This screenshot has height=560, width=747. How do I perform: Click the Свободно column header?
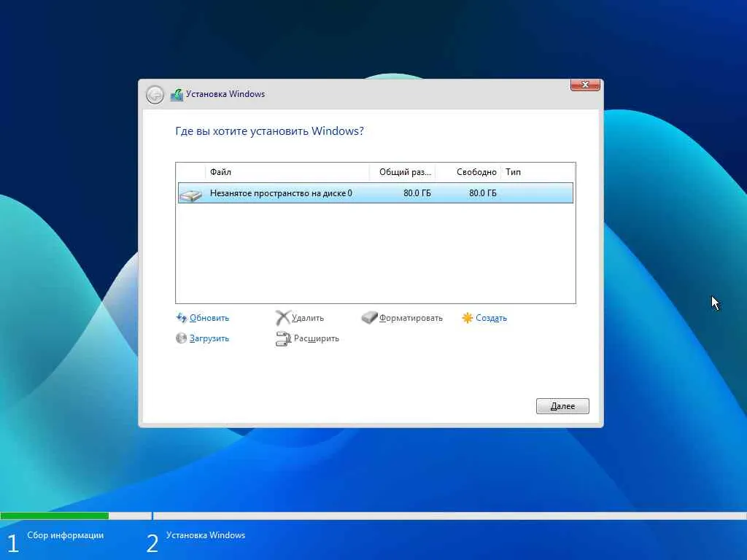(x=468, y=172)
